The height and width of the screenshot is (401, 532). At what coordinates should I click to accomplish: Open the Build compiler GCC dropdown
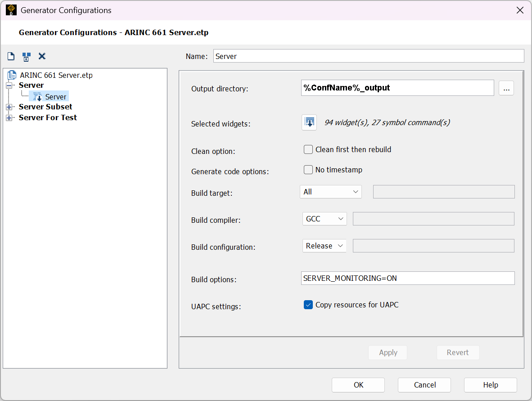pos(325,219)
